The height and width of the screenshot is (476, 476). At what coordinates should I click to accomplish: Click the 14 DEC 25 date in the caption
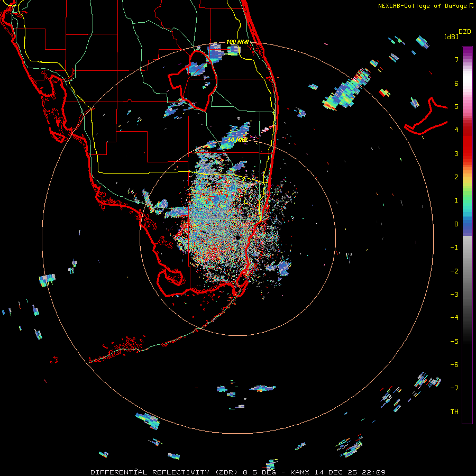coord(336,472)
